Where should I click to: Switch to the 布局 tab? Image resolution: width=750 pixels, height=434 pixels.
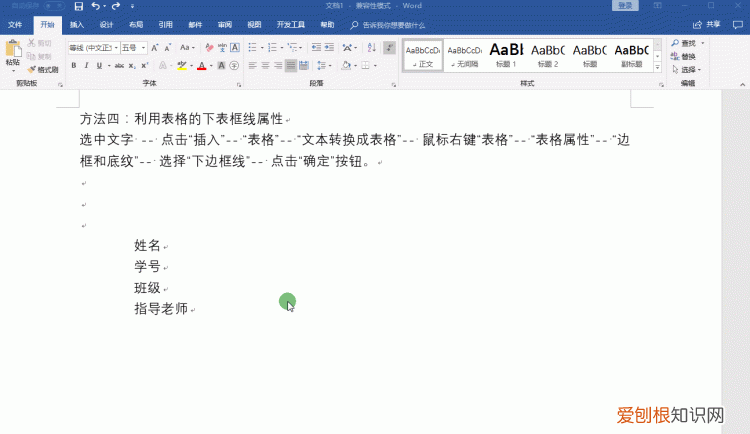point(136,25)
